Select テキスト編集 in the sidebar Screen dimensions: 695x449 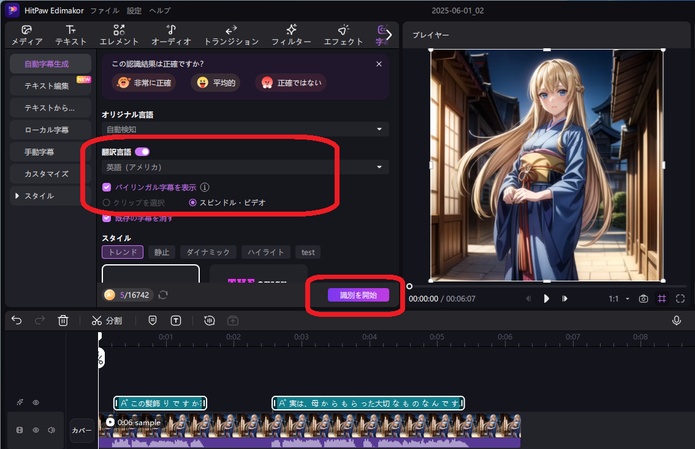coord(50,86)
